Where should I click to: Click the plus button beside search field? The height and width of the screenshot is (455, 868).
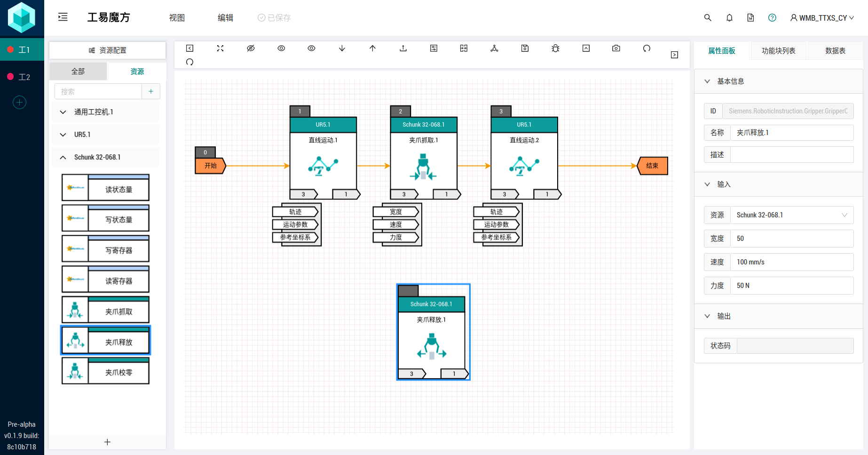(151, 91)
